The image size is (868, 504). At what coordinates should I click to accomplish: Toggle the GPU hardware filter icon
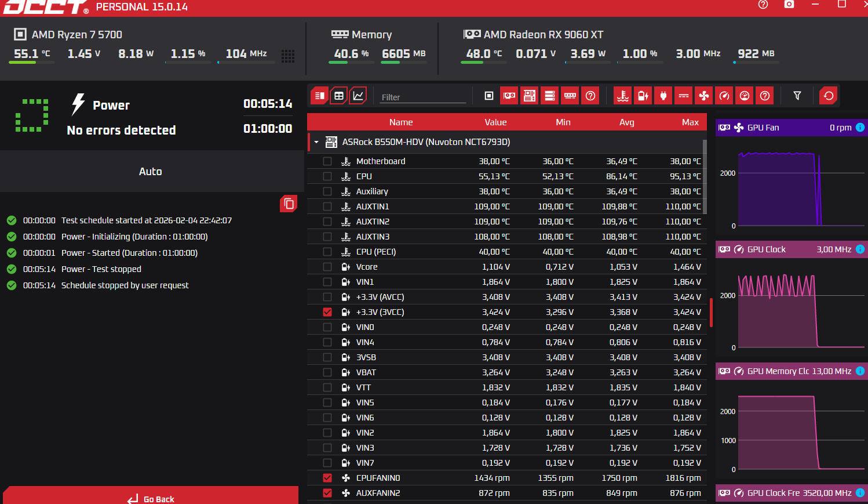pos(509,96)
